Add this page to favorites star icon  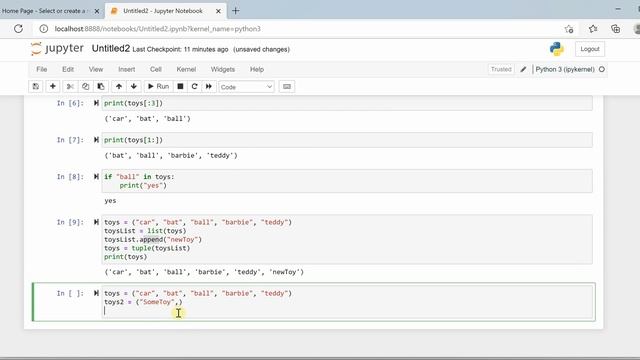tap(569, 29)
